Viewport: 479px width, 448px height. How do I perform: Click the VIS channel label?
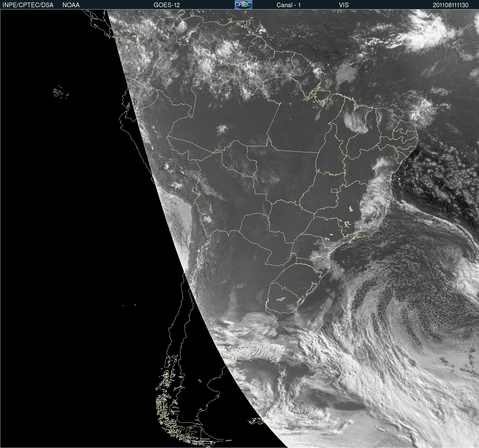point(344,5)
